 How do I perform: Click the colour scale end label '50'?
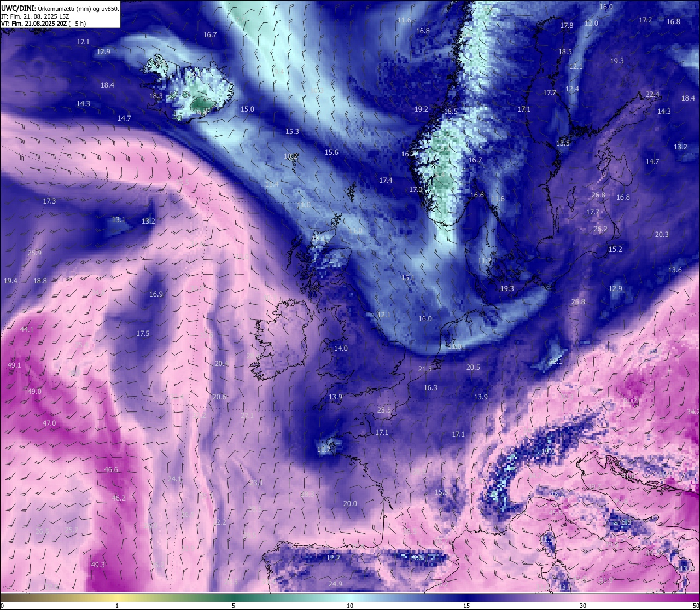[696, 606]
